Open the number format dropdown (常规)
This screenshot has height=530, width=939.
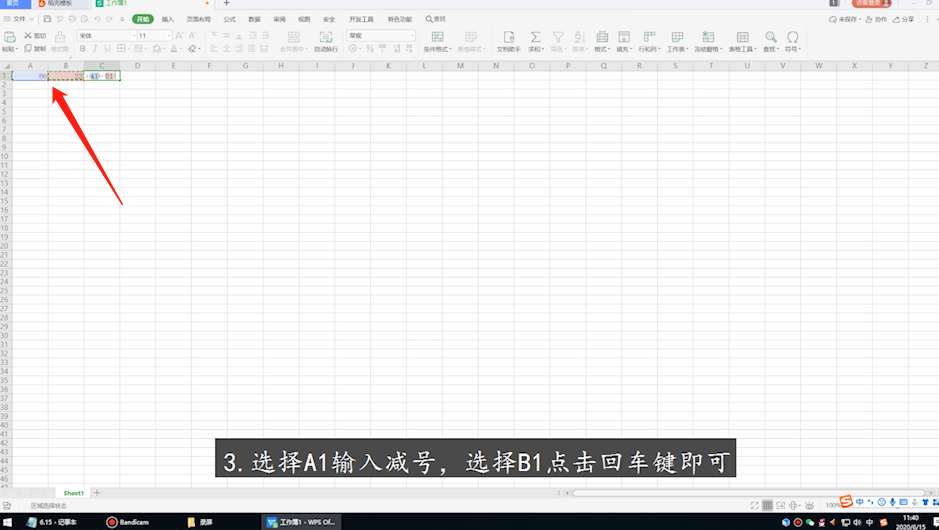(380, 36)
